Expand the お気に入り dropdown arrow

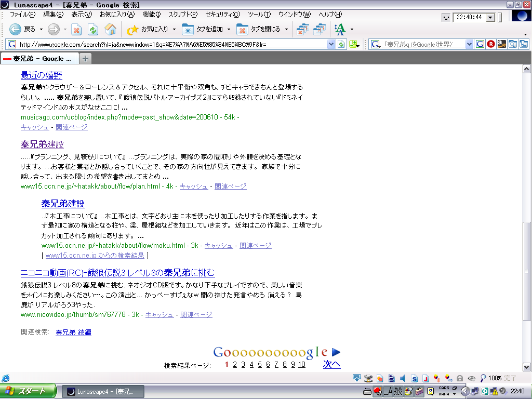click(x=175, y=30)
